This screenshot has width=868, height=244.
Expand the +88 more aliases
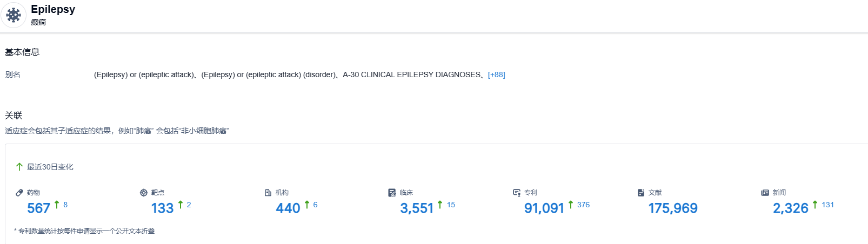[x=496, y=74]
